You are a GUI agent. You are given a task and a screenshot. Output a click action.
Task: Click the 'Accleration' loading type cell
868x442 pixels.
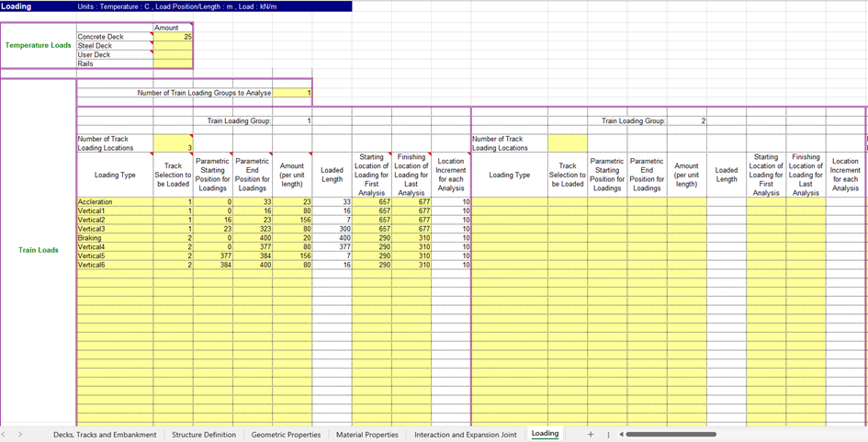click(x=115, y=202)
